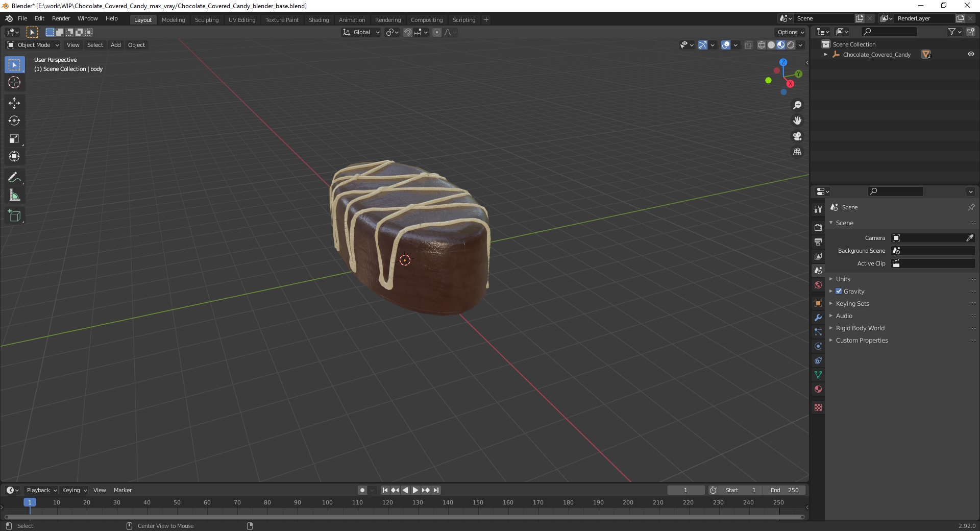Expand the Audio panel

click(x=844, y=316)
